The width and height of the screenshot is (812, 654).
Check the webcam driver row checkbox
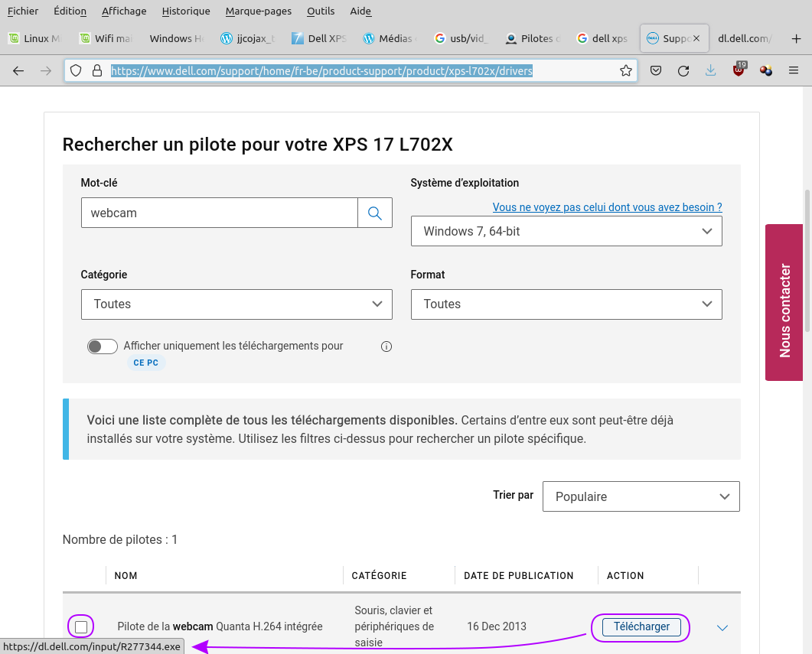point(81,627)
